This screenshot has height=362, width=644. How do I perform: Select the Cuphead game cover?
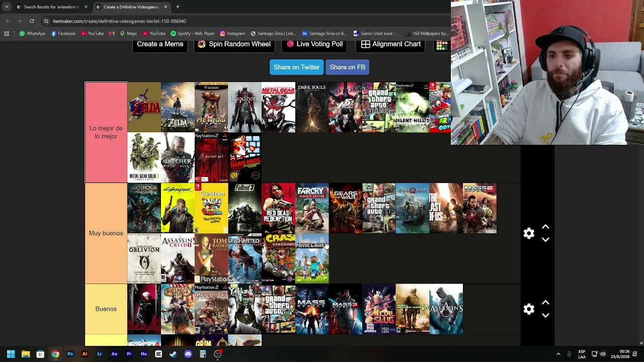[x=211, y=208]
